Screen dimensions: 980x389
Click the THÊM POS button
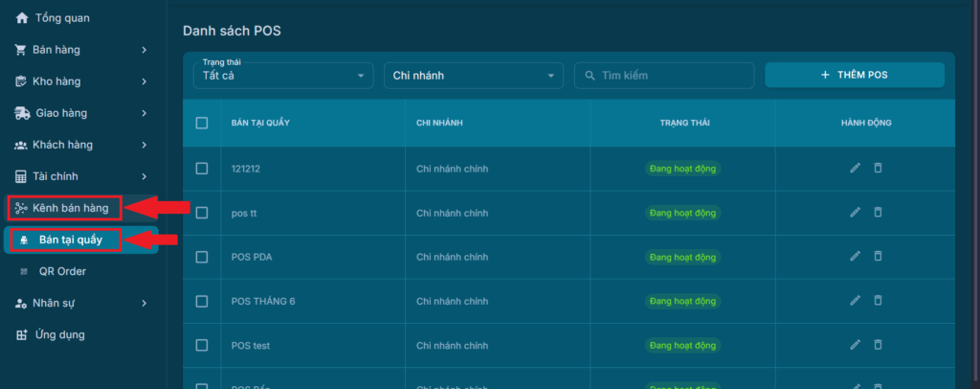[855, 75]
